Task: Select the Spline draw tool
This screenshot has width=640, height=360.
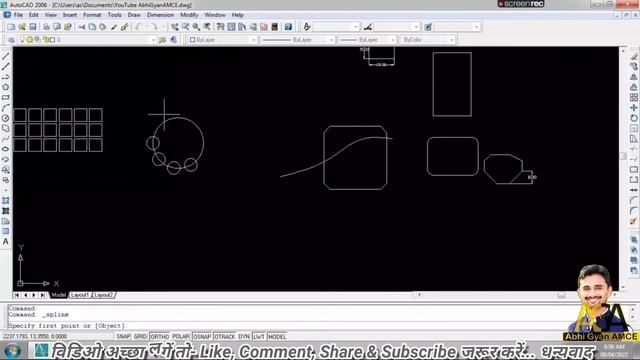Action: (6, 139)
